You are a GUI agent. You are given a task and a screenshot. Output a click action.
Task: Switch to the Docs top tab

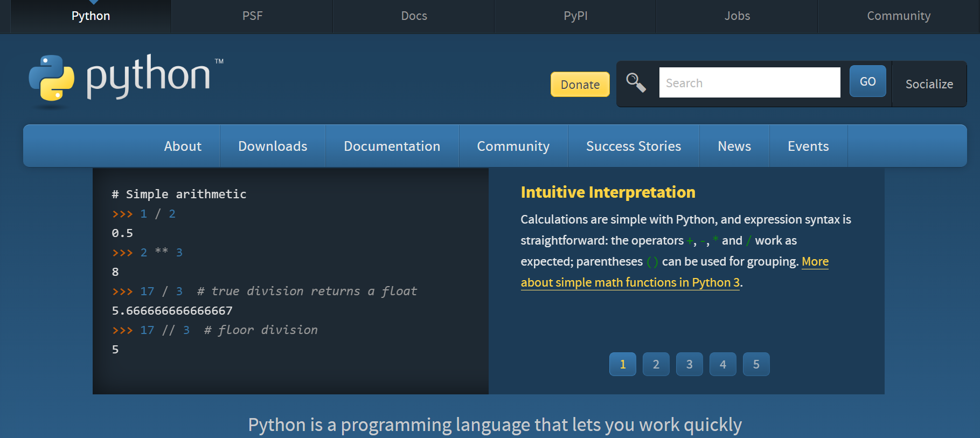click(414, 16)
